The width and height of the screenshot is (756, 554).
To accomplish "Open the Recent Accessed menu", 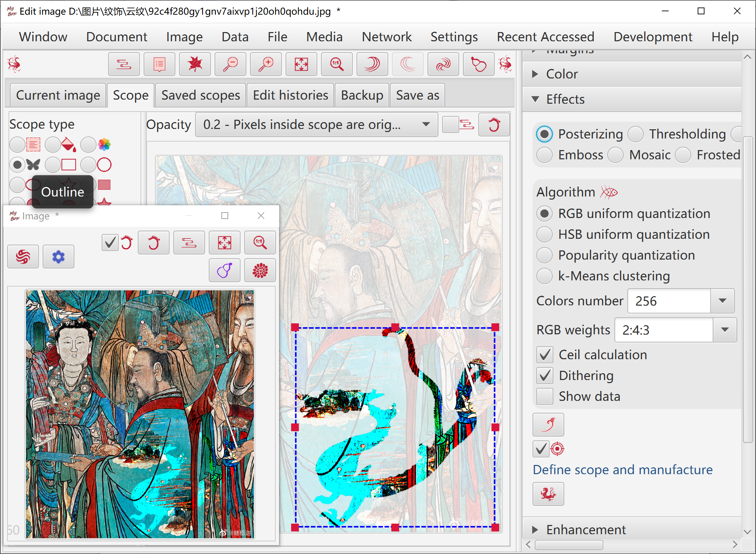I will pyautogui.click(x=545, y=37).
